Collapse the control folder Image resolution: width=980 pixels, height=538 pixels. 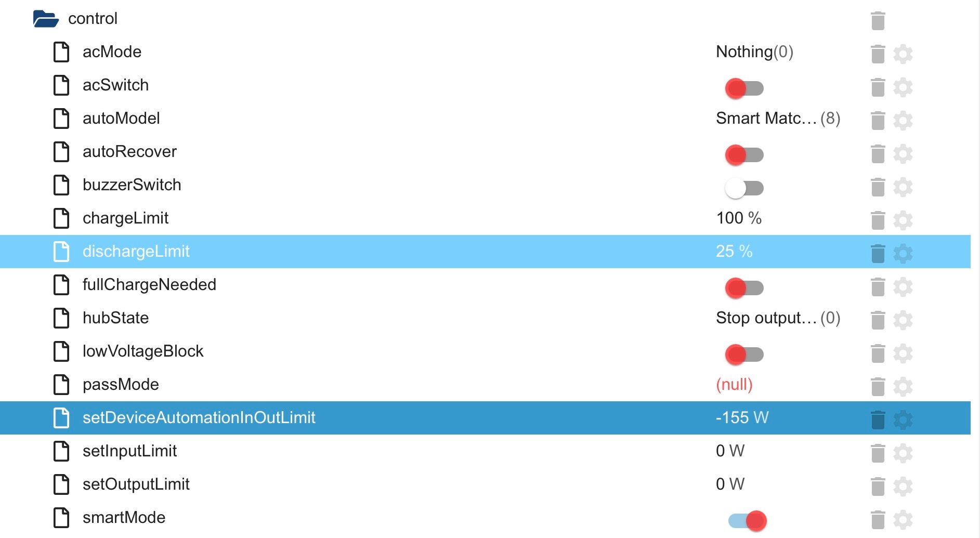[x=46, y=19]
